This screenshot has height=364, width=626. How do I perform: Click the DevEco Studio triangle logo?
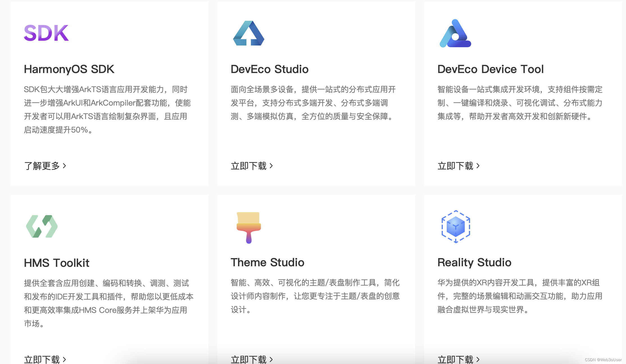pos(249,33)
